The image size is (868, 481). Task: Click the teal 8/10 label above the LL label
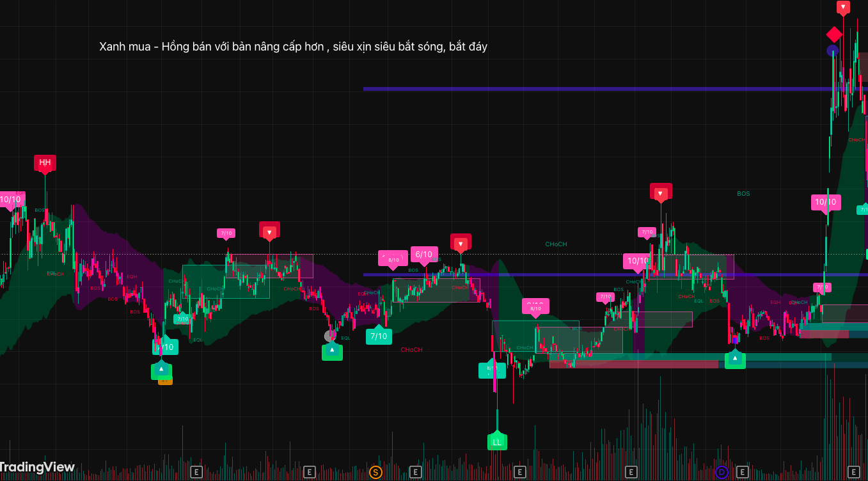coord(492,370)
